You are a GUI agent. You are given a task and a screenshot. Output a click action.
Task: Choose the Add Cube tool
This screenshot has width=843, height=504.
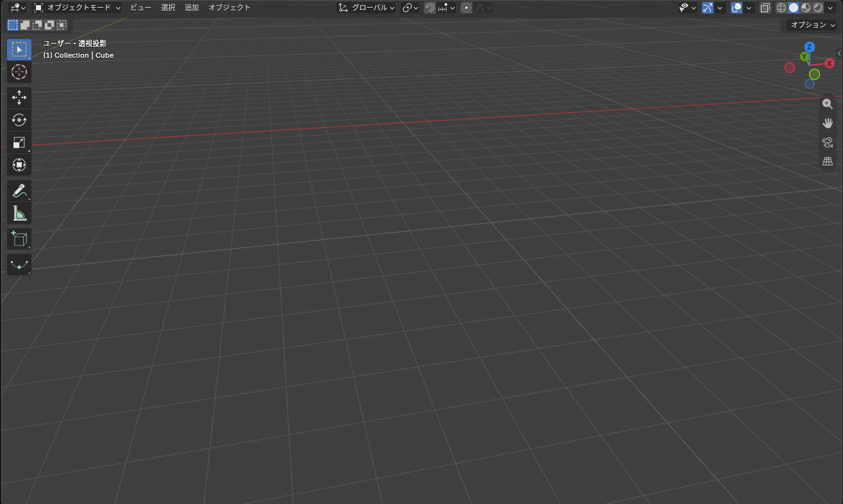click(x=19, y=239)
